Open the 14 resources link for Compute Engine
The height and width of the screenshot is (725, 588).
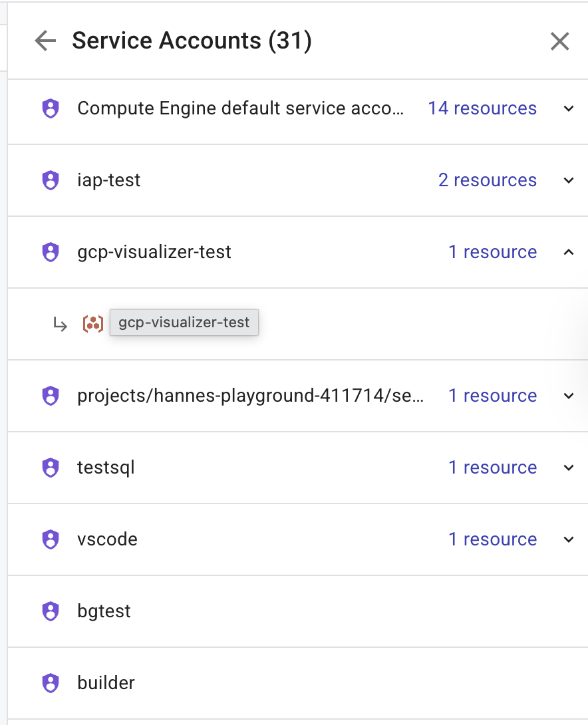482,108
